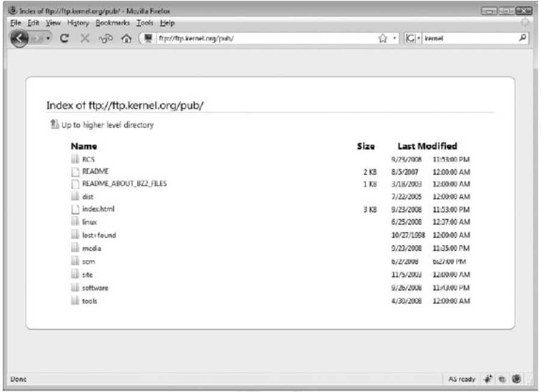Click the "10/27/1998" date of lost+found
The height and width of the screenshot is (392, 541).
[x=408, y=235]
